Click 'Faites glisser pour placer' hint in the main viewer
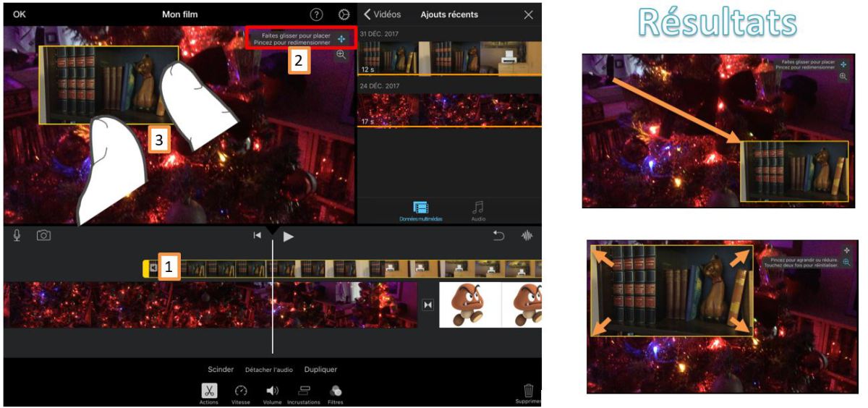This screenshot has height=408, width=868. (296, 35)
